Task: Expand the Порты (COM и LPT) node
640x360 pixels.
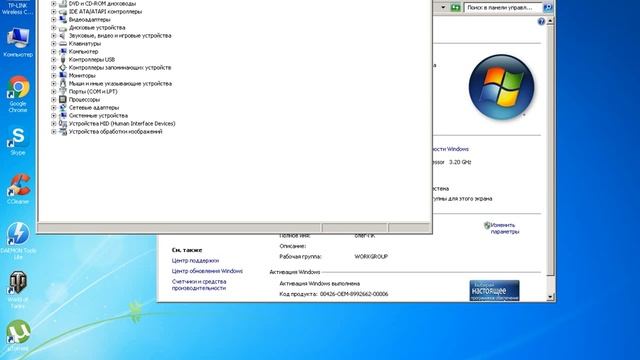Action: [53, 91]
